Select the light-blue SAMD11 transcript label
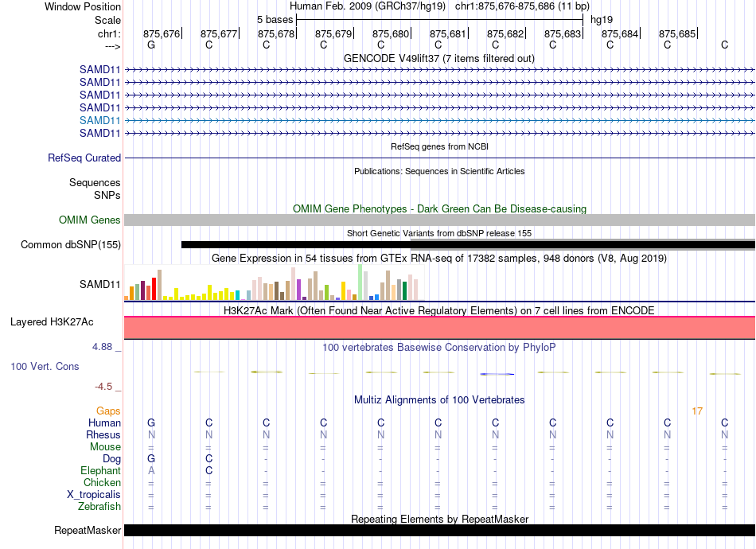The width and height of the screenshot is (756, 549). click(x=99, y=120)
